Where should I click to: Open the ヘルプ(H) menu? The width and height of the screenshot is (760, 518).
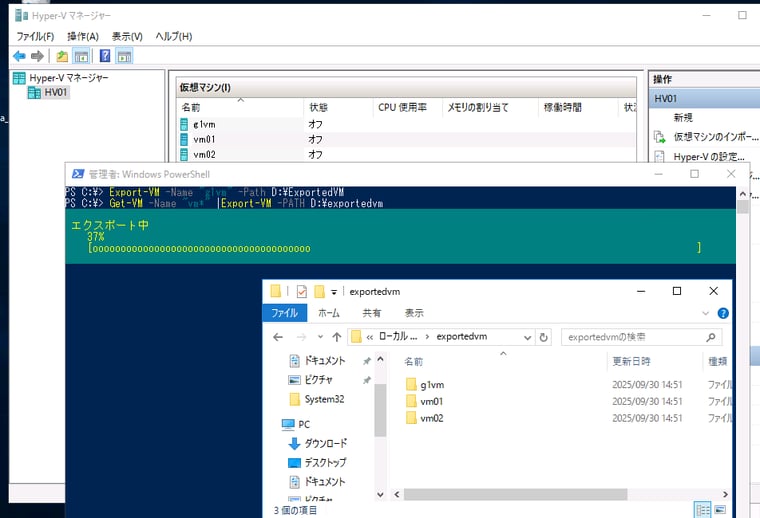coord(174,36)
